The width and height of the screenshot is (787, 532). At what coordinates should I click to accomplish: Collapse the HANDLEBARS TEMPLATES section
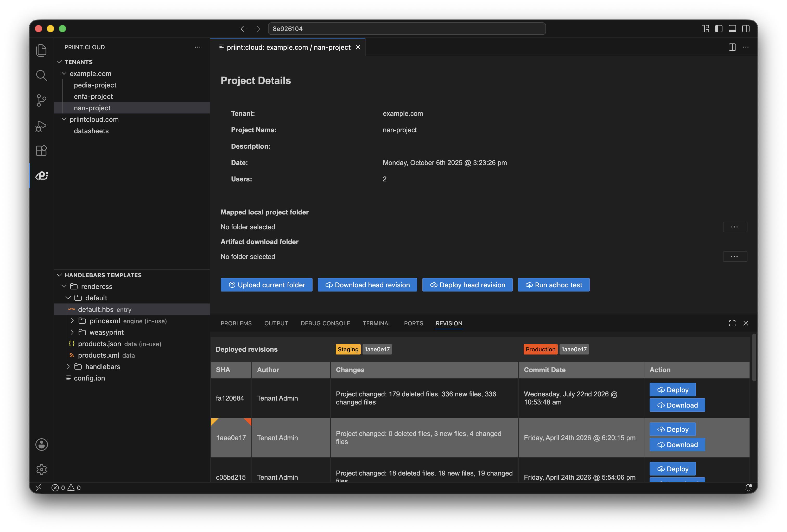[60, 275]
